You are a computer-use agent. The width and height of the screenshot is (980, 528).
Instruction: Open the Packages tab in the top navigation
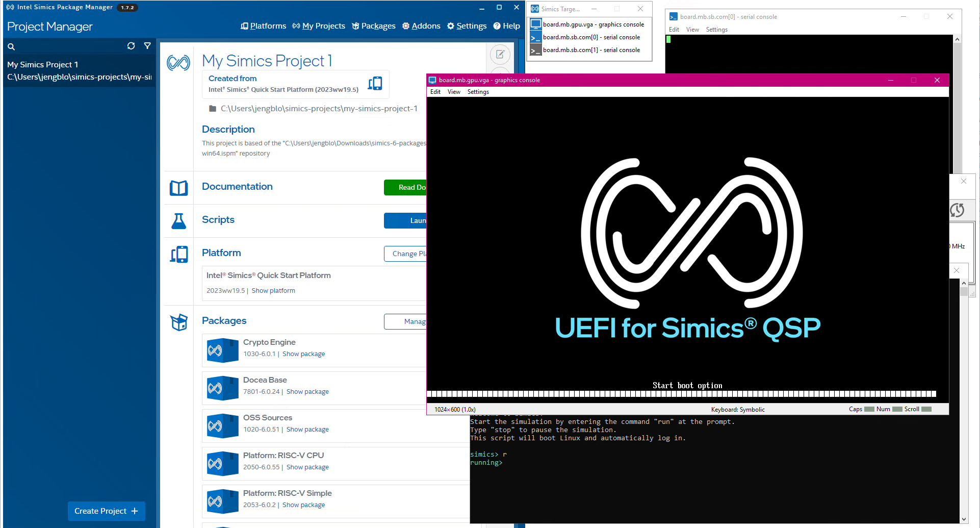[374, 26]
